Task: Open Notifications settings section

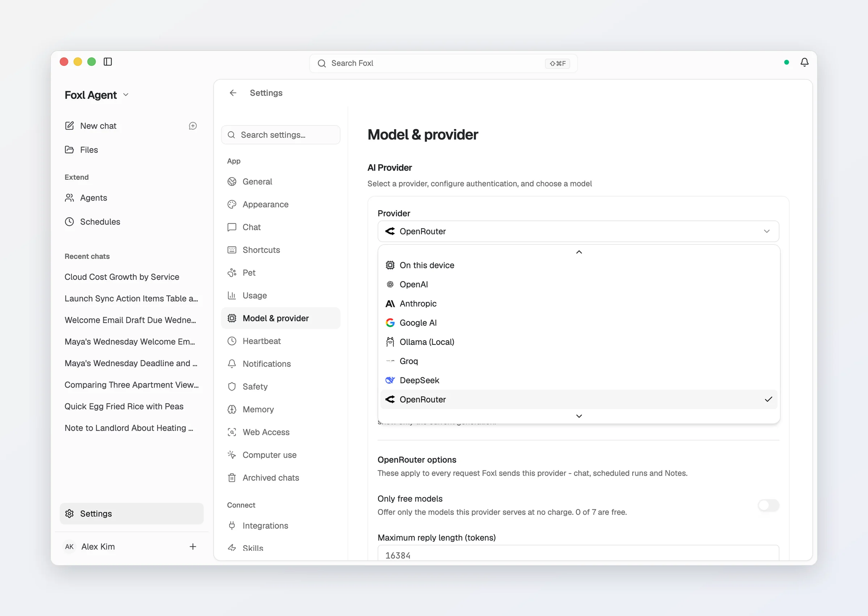Action: pyautogui.click(x=281, y=364)
